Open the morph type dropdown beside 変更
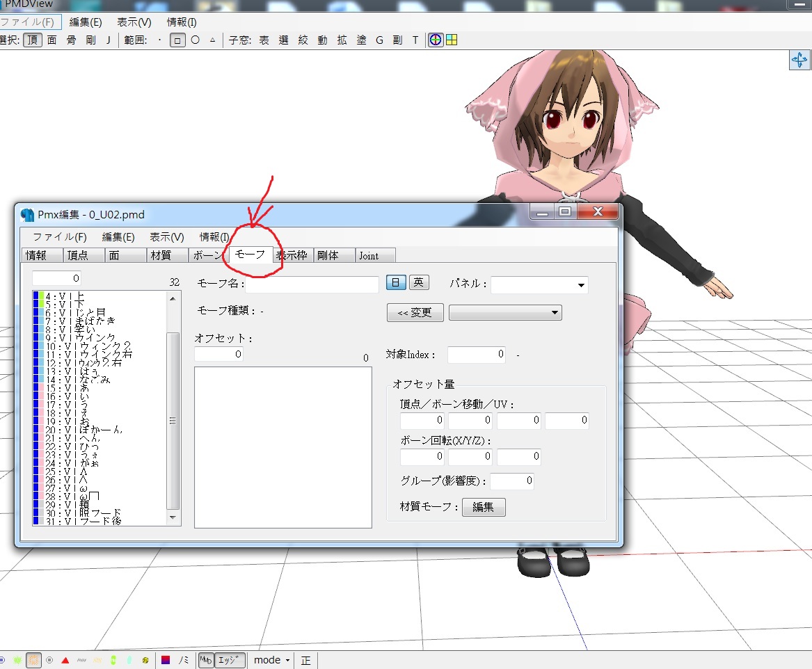 (x=505, y=312)
